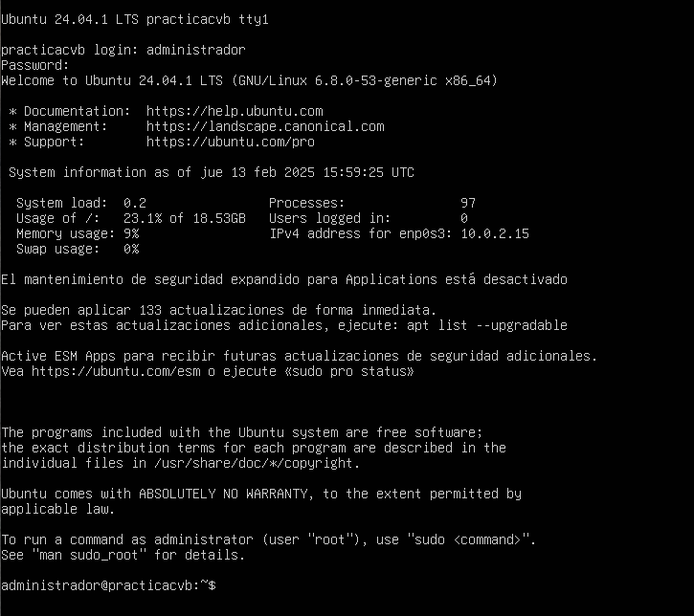Click the https://help.ubuntu.com documentation URL

click(235, 111)
